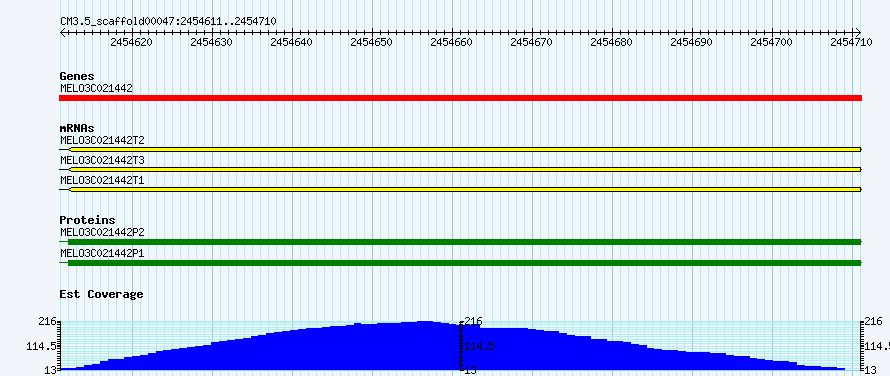Viewport: 890px width, 376px height.
Task: Open the Est Coverage track heading
Action: 102,294
